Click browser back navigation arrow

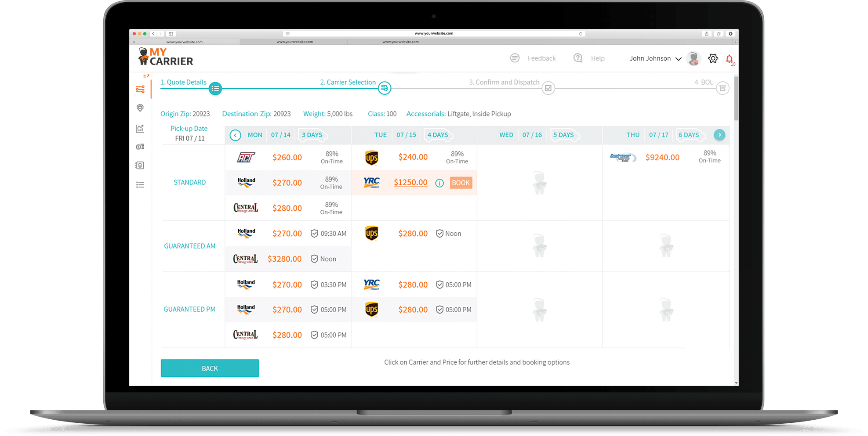pyautogui.click(x=153, y=33)
